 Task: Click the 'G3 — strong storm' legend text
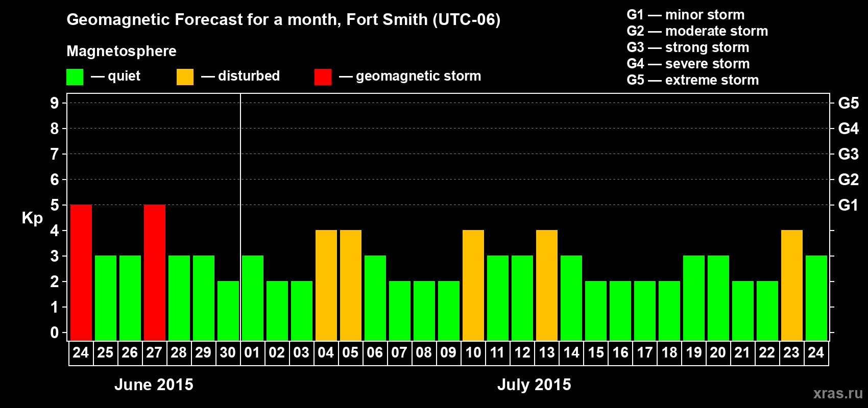(688, 47)
